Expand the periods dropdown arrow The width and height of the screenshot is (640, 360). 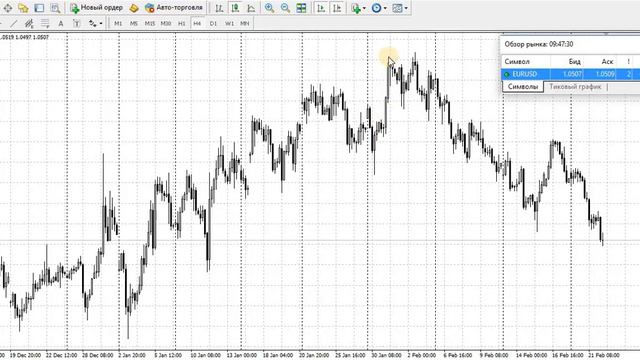pos(385,8)
